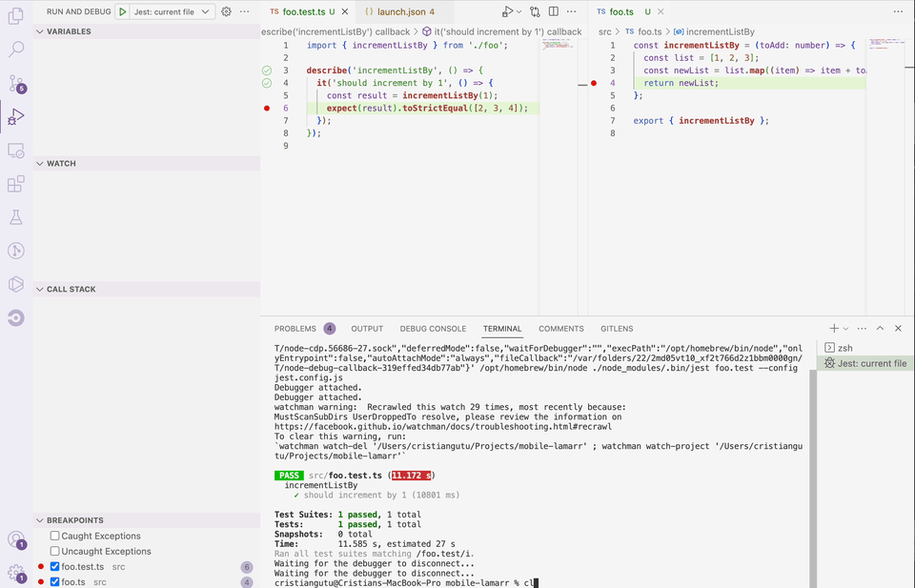
Task: Open the Extensions view icon
Action: [x=16, y=184]
